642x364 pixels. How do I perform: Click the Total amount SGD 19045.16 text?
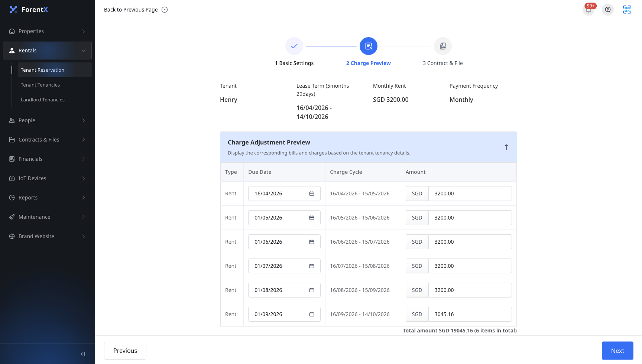(x=460, y=331)
